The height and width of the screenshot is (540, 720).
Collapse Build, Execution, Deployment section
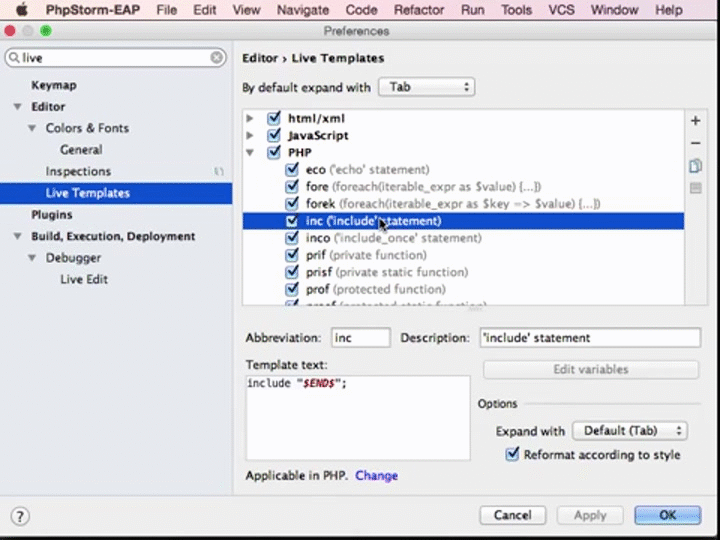(17, 236)
